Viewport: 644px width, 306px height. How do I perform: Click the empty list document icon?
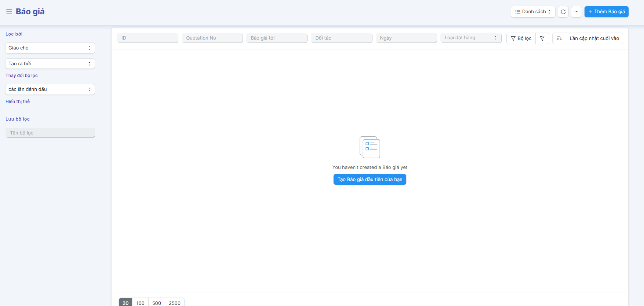click(x=370, y=147)
